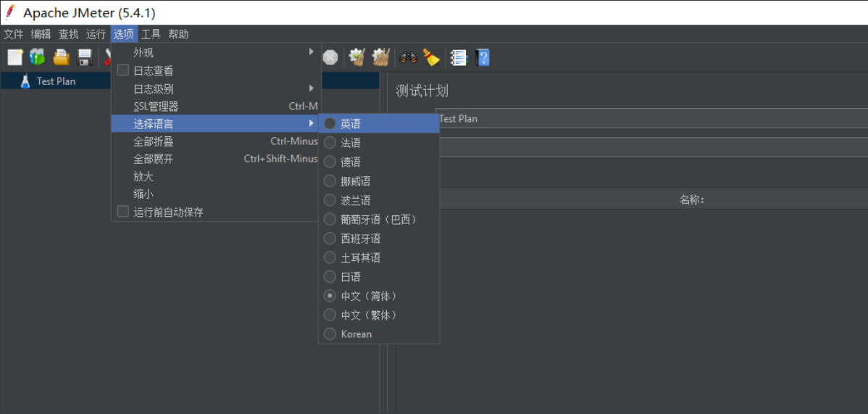Click the Search binoculars icon
This screenshot has width=868, height=414.
408,57
